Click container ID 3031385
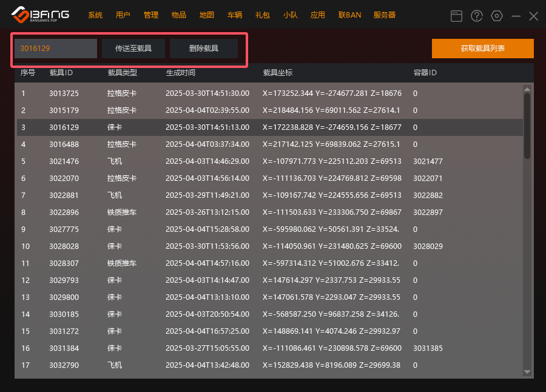546x392 pixels. click(428, 348)
